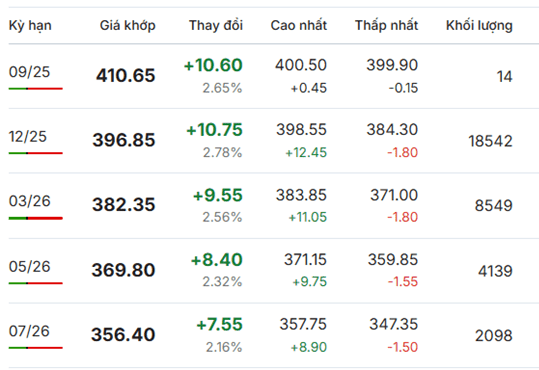Select the 05/26 contract term
Screen dimensions: 539x370
coord(30,266)
